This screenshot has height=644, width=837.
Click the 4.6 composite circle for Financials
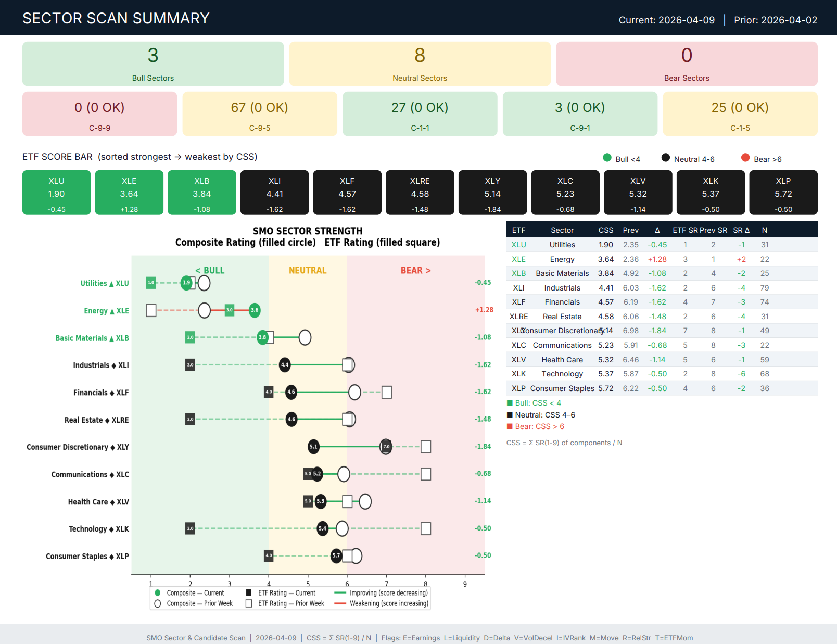(291, 392)
